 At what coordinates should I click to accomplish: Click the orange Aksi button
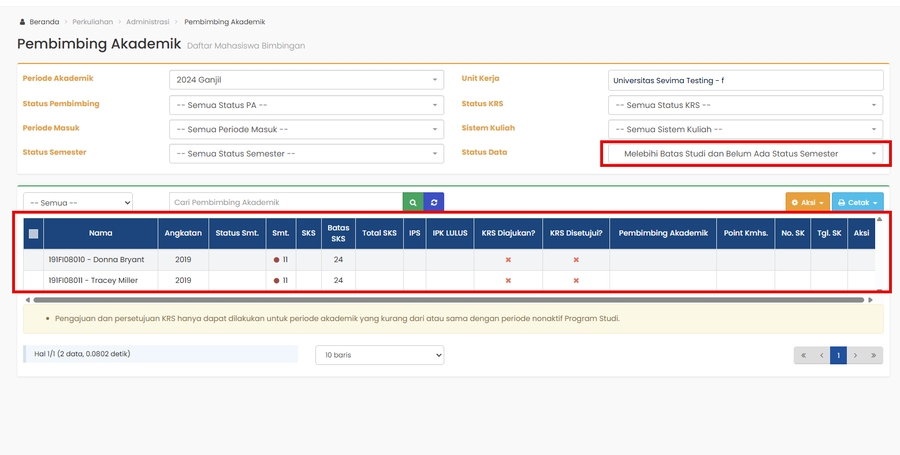point(807,202)
